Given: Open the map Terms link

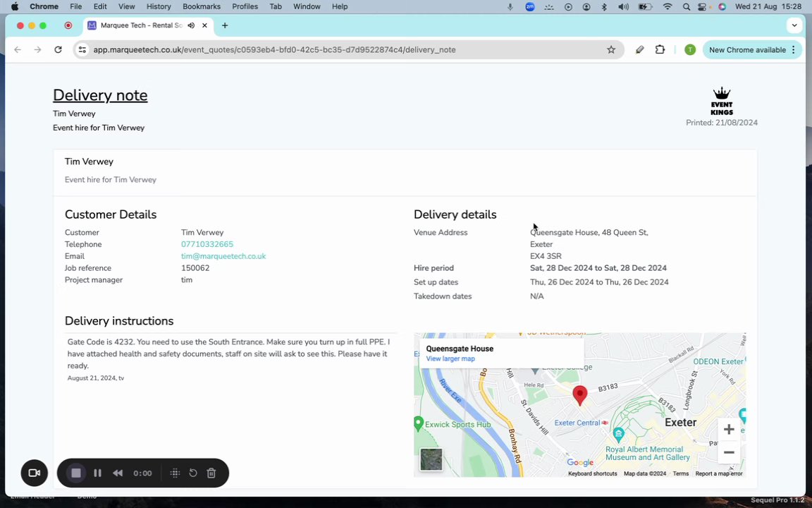Looking at the screenshot, I should click(680, 474).
